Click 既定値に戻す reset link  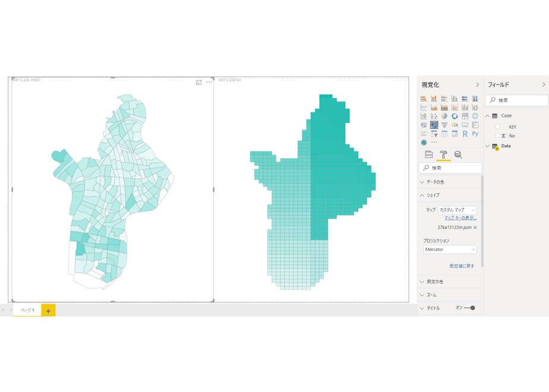pos(462,266)
